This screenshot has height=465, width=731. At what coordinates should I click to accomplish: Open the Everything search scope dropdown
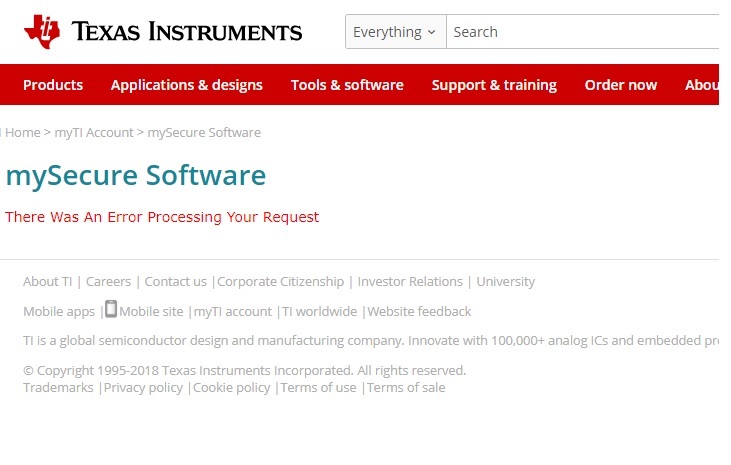click(x=395, y=32)
